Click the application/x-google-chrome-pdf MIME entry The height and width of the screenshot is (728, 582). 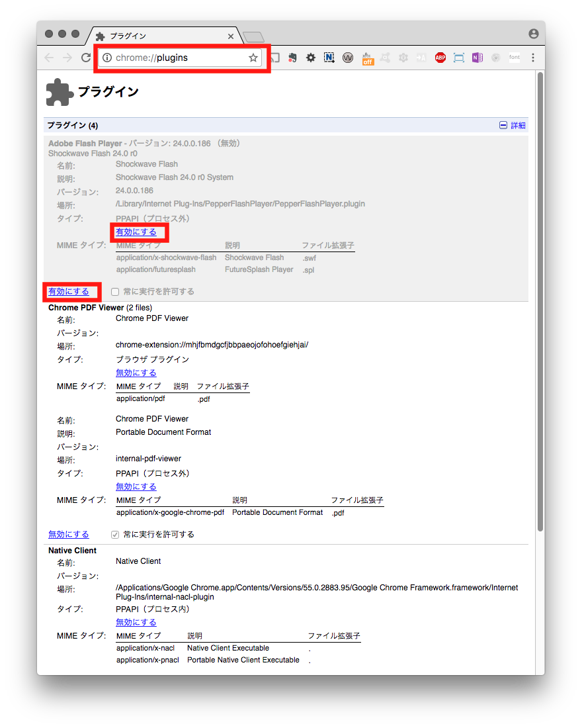pyautogui.click(x=171, y=512)
